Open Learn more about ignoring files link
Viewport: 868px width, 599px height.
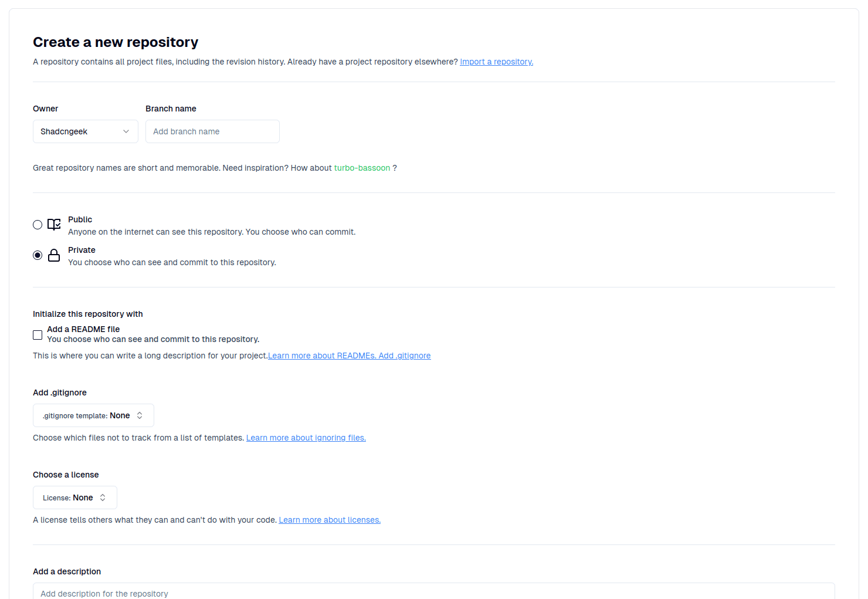pyautogui.click(x=306, y=438)
